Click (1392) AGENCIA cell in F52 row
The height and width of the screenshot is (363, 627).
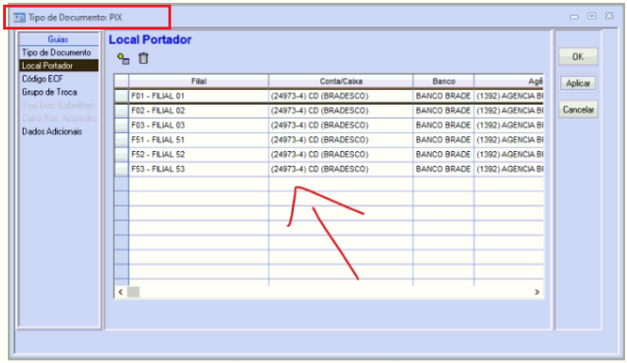(509, 154)
